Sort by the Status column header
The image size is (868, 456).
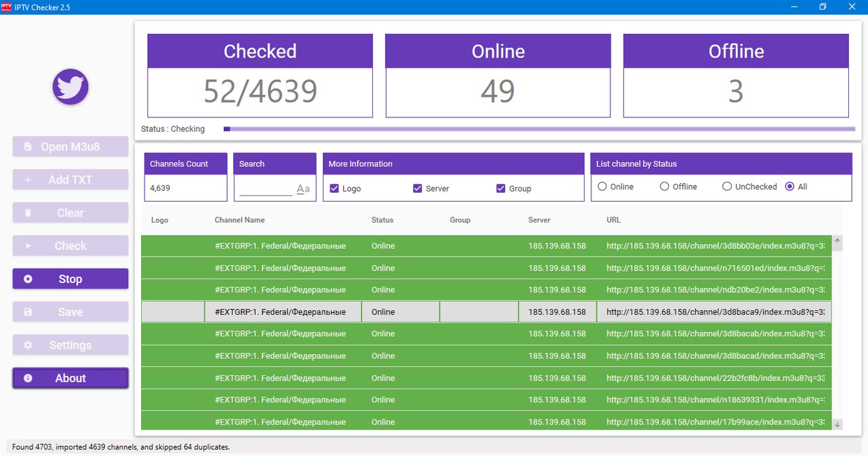point(382,220)
